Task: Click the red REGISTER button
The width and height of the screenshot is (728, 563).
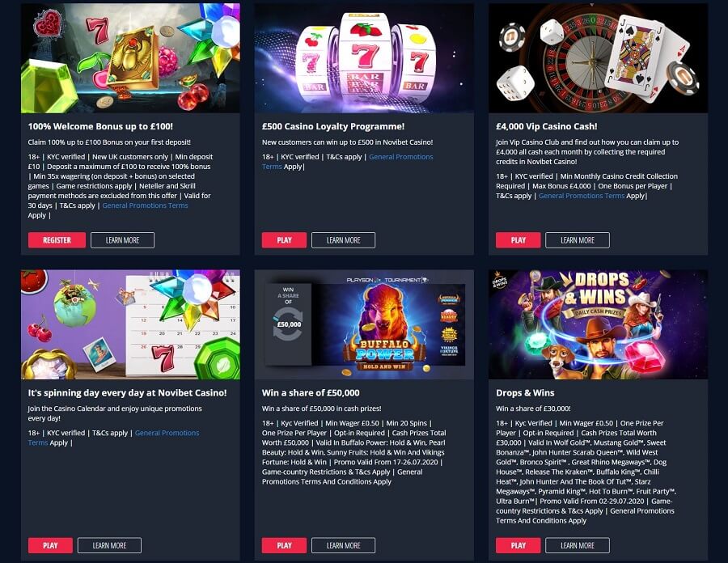Action: click(57, 240)
